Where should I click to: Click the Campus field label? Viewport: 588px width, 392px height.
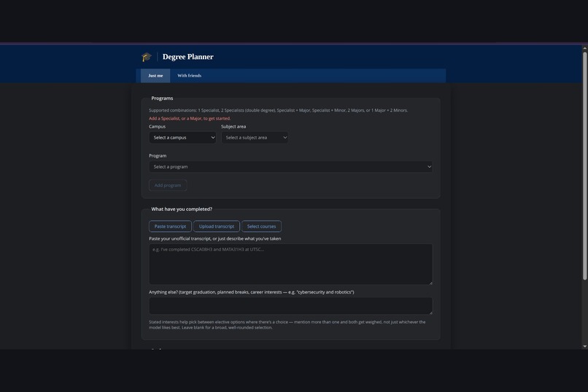click(157, 127)
